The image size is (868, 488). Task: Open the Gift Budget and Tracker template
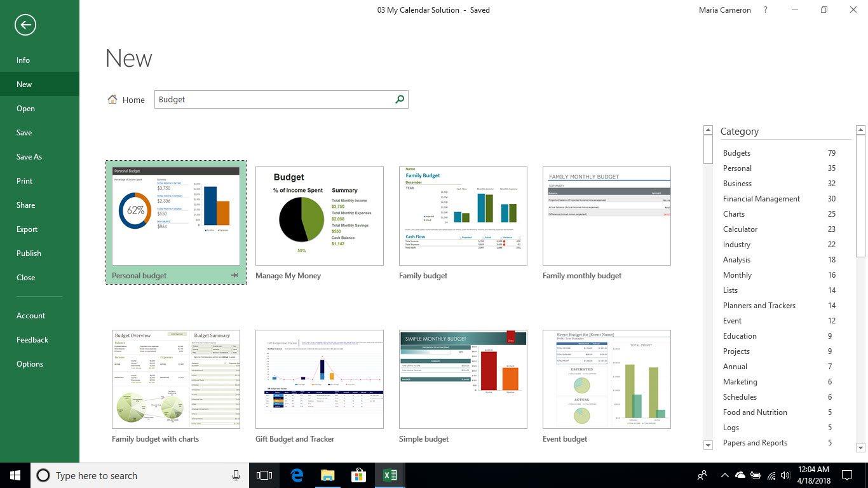[x=320, y=379]
